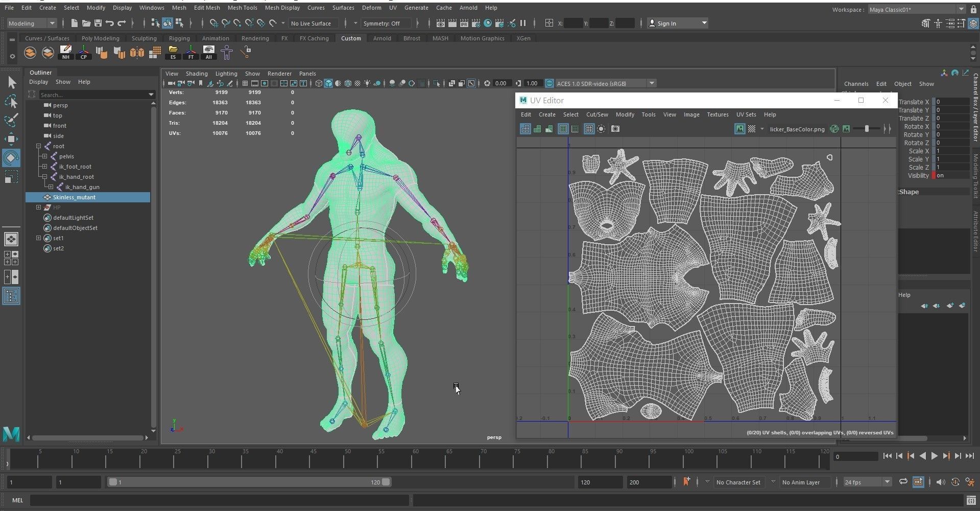The height and width of the screenshot is (511, 980).
Task: Click the Outliner layout icon in left sidebar
Action: pyautogui.click(x=11, y=296)
